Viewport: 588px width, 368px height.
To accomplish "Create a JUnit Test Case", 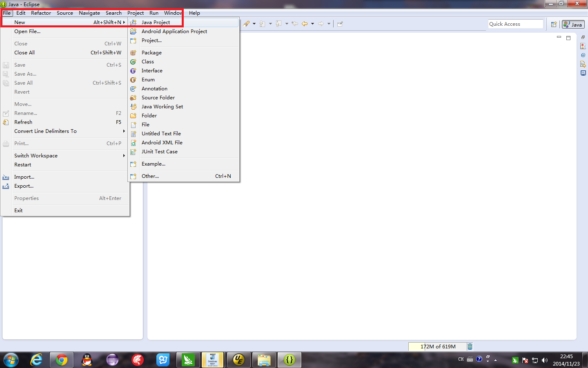I will [184, 152].
